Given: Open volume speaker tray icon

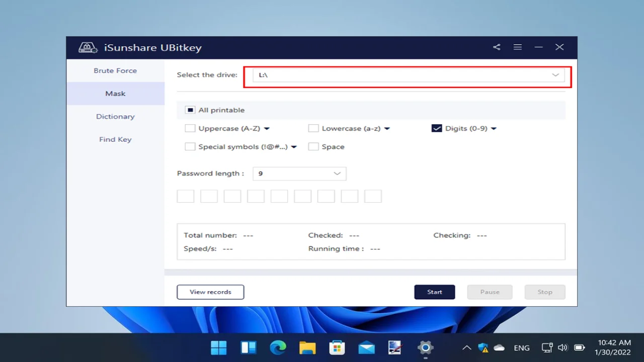Looking at the screenshot, I should (x=563, y=347).
